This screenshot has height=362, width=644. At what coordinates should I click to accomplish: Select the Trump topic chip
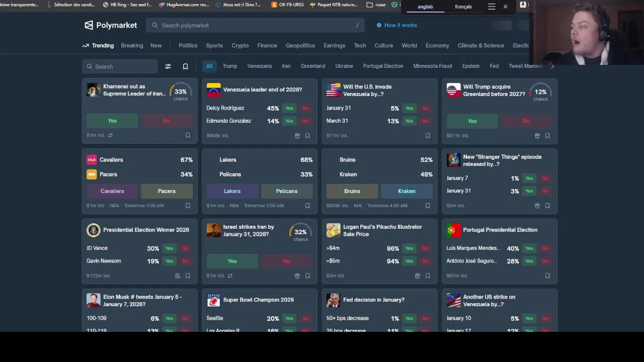click(x=230, y=66)
